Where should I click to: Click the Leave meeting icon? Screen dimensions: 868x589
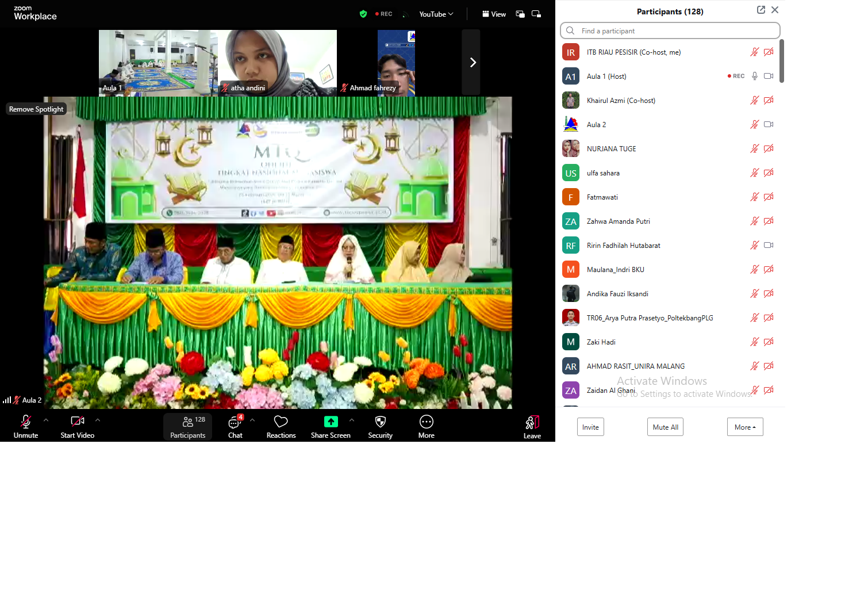pos(532,423)
